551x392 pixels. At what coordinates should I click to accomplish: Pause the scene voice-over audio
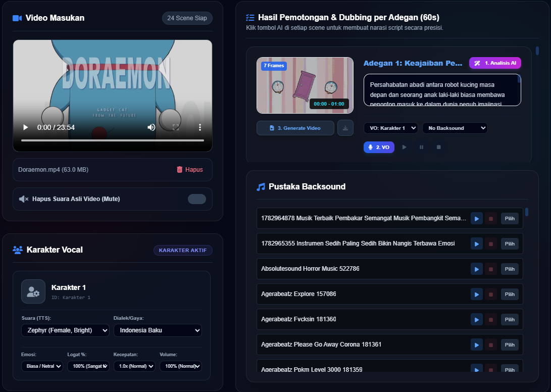[421, 147]
